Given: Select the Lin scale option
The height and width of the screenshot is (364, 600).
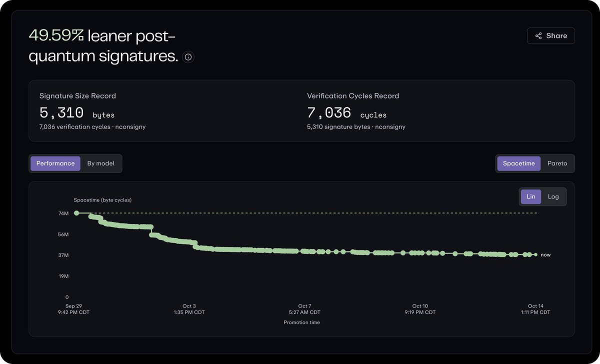Looking at the screenshot, I should 530,196.
